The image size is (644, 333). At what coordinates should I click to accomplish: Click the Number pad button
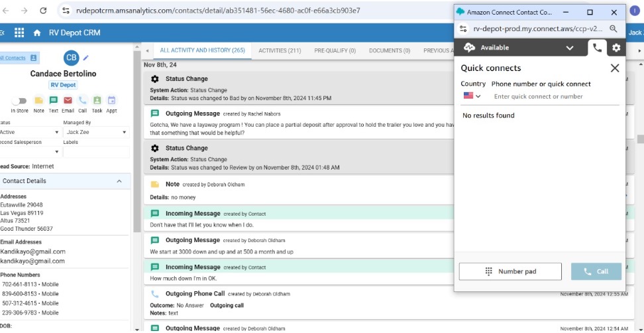(x=510, y=271)
